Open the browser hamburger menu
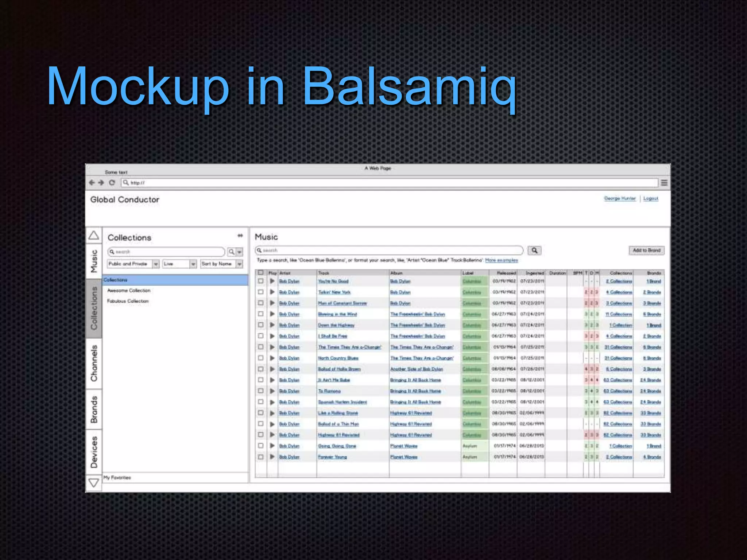 pyautogui.click(x=664, y=183)
